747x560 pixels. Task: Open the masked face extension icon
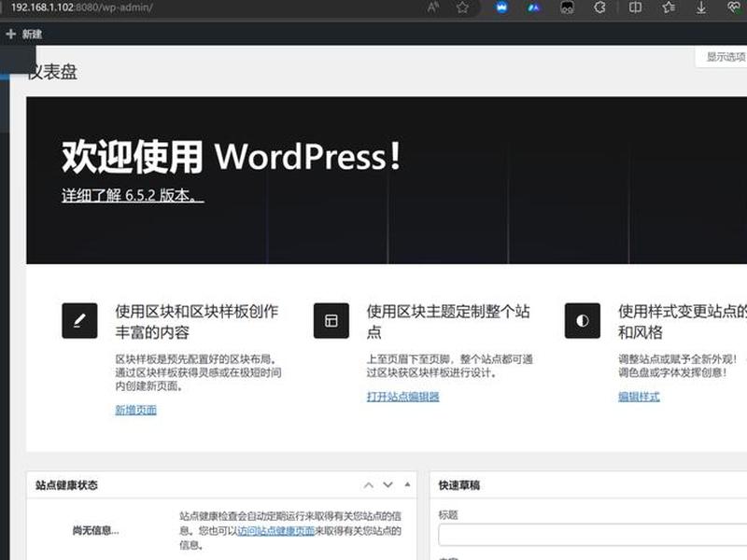(x=567, y=7)
